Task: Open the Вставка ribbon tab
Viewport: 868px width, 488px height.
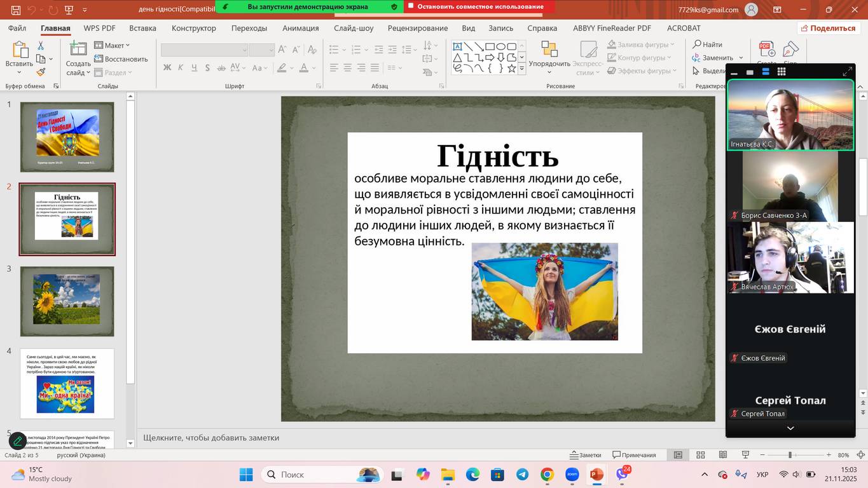Action: coord(142,28)
